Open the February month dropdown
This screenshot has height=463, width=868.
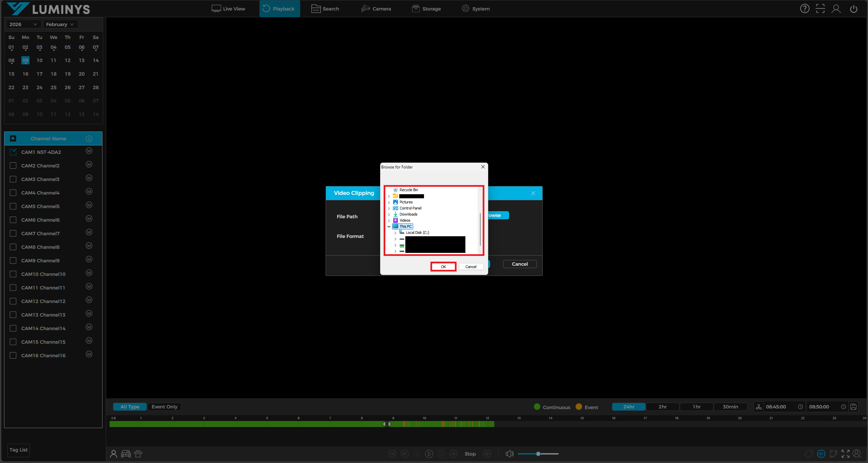pos(60,24)
